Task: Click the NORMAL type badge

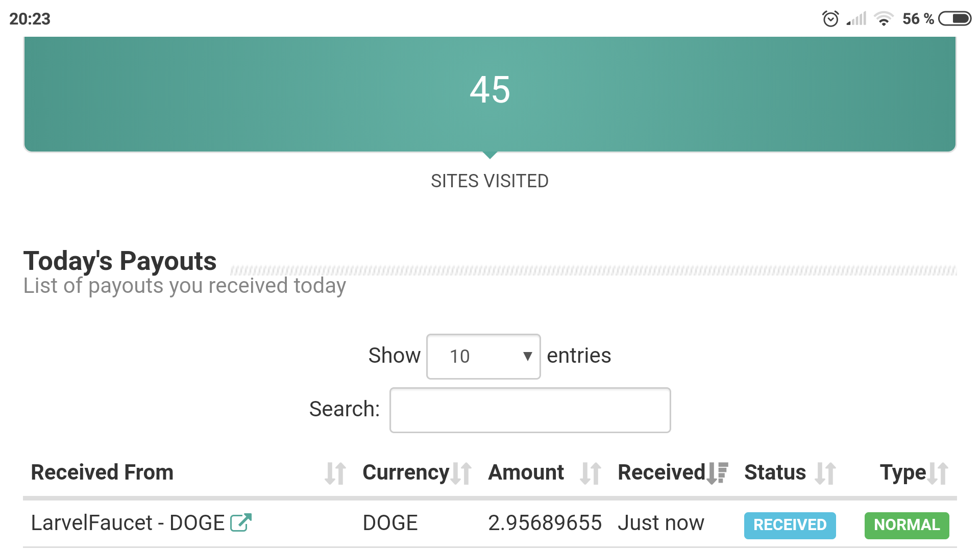Action: click(906, 525)
